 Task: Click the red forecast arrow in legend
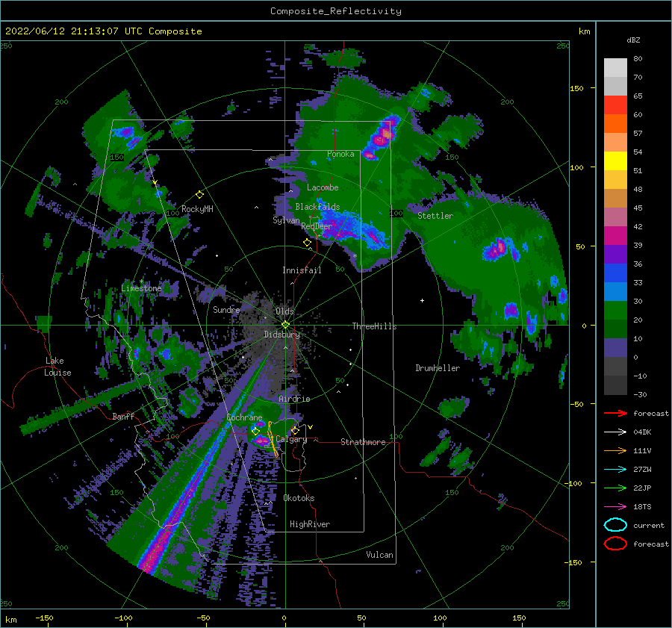point(615,413)
